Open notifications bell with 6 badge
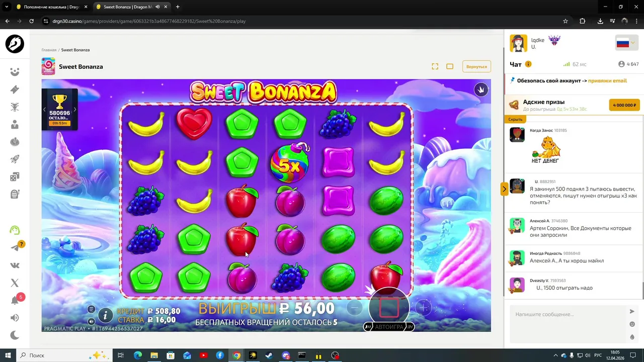 [15, 301]
